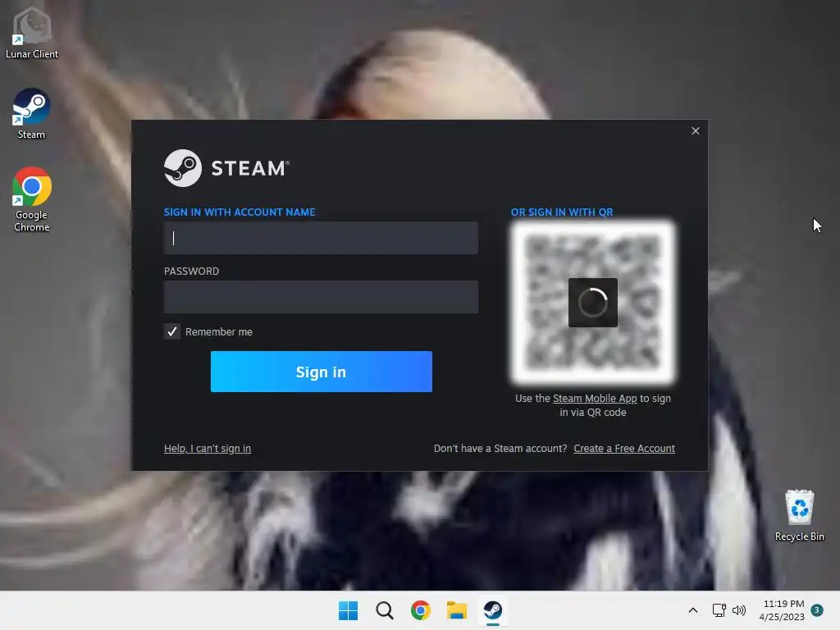The width and height of the screenshot is (840, 630).
Task: Open the "Help, I can't sign in" link
Action: [208, 449]
